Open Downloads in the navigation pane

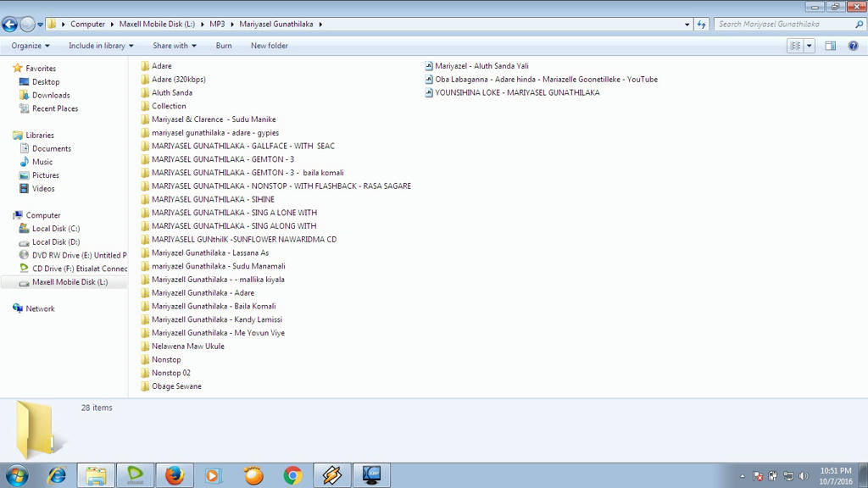[51, 95]
